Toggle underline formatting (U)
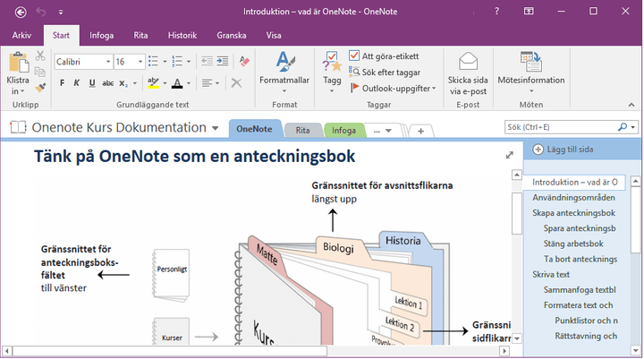644x359 pixels. (92, 83)
